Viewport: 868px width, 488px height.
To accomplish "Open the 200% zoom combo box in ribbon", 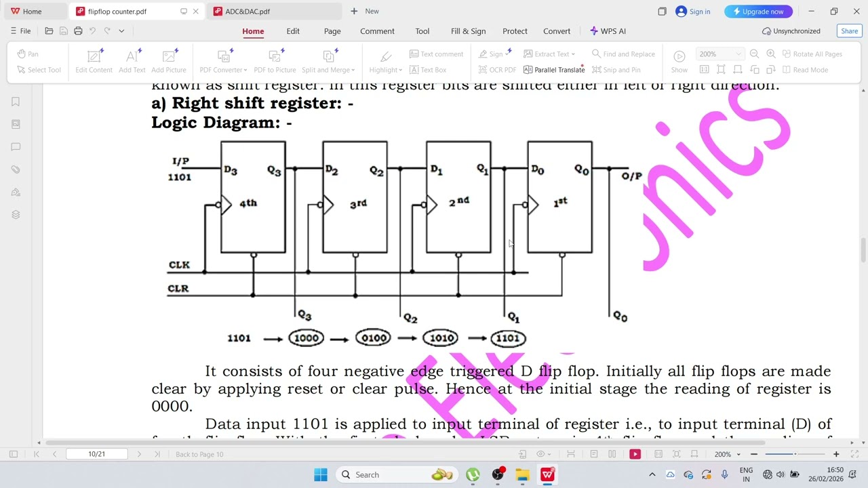I will coord(719,54).
